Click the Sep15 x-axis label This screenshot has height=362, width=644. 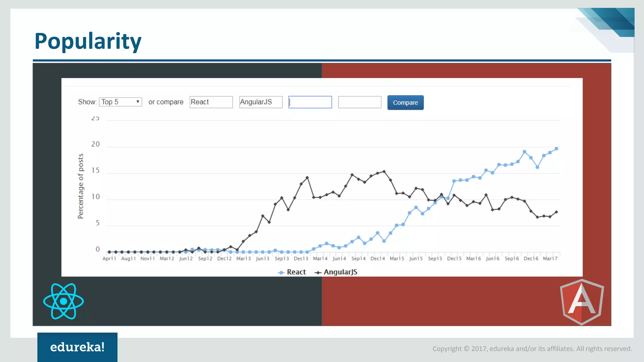point(435,258)
